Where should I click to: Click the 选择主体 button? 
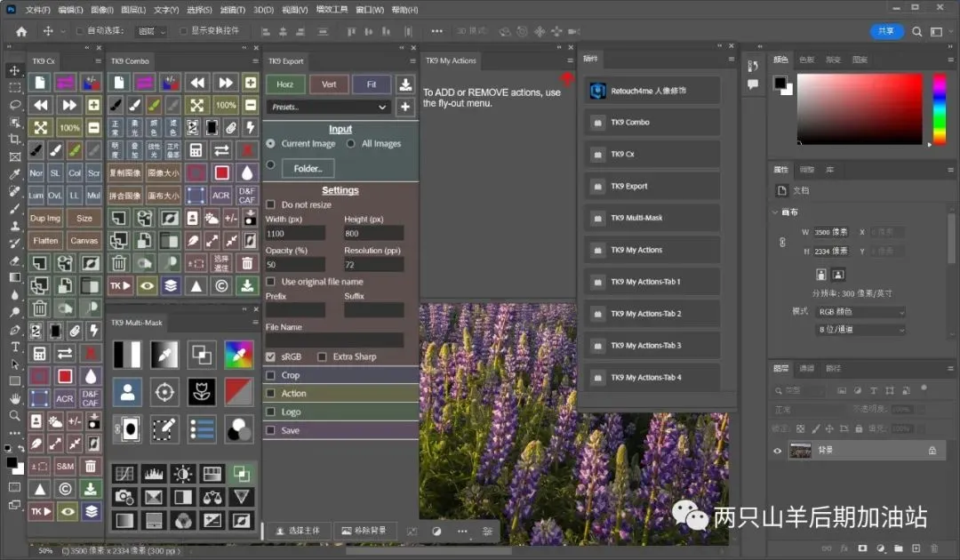[x=298, y=531]
